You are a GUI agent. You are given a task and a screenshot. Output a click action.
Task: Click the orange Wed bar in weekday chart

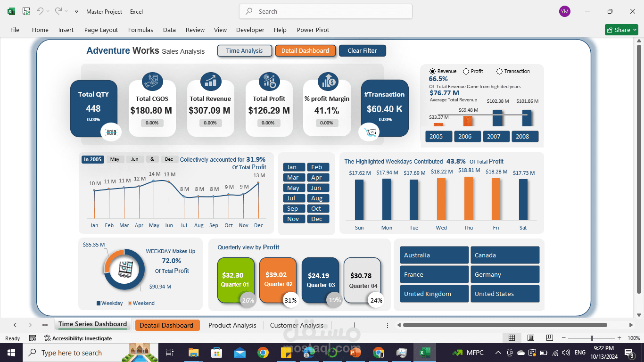click(441, 199)
